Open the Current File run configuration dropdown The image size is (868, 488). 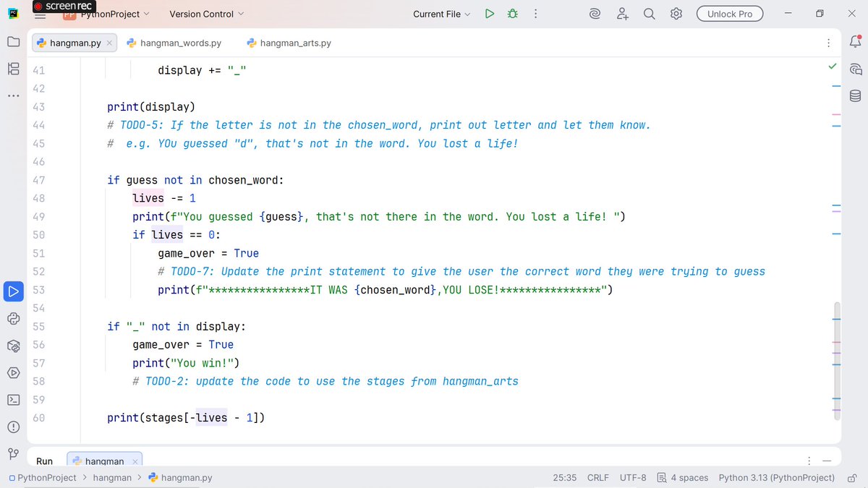[441, 14]
